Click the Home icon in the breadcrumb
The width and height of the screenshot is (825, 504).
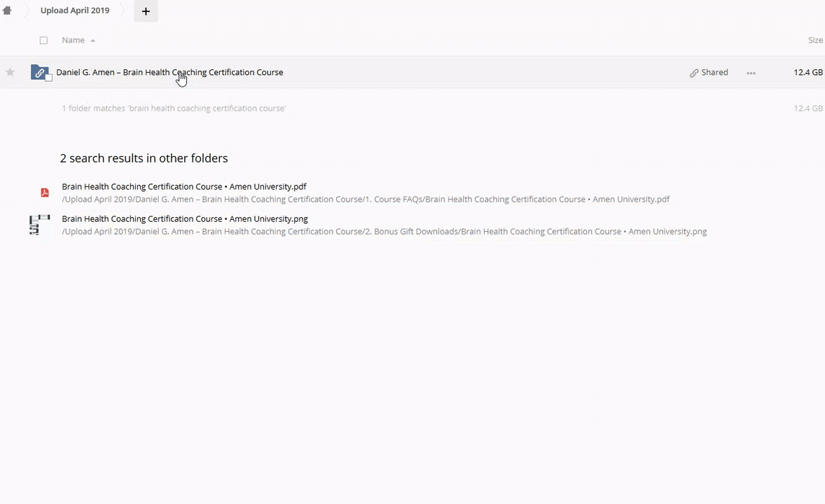(x=7, y=10)
